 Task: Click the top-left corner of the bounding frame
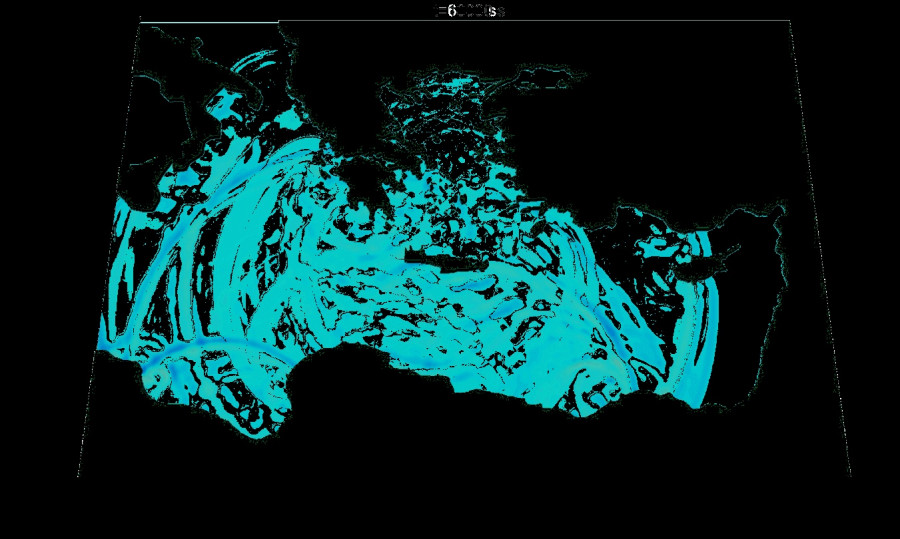point(140,21)
